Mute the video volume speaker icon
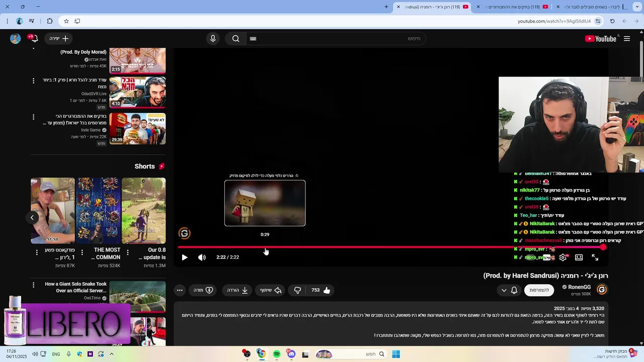This screenshot has height=362, width=644. [x=202, y=257]
